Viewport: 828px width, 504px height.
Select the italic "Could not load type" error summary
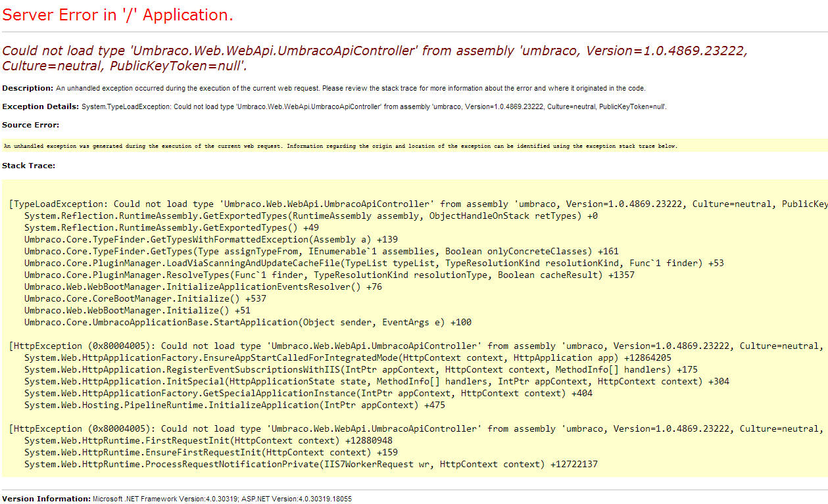(375, 58)
